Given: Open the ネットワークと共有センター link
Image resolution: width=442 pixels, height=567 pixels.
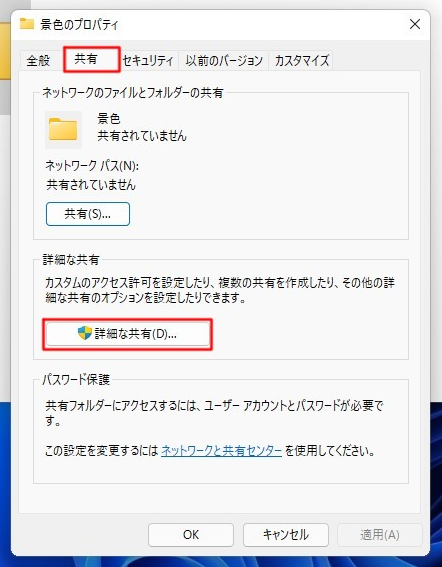Looking at the screenshot, I should coord(221,451).
